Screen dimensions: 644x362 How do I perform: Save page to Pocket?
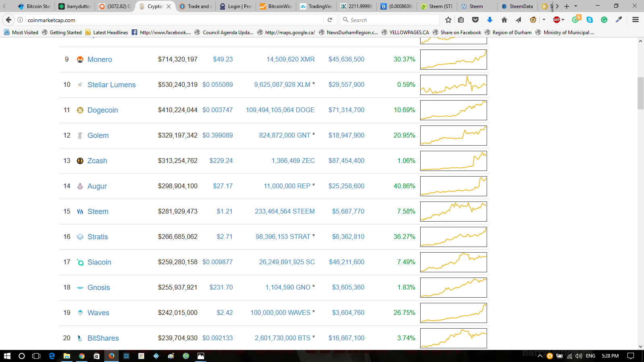click(x=475, y=20)
